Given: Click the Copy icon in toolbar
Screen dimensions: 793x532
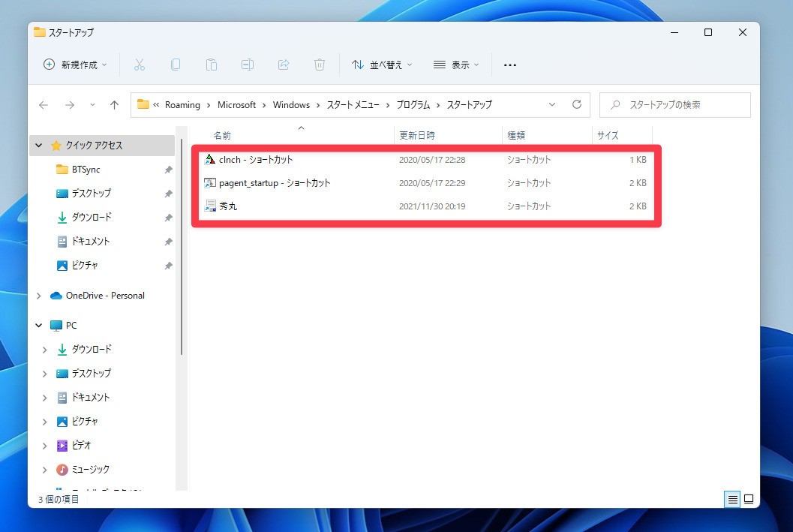Looking at the screenshot, I should (x=176, y=65).
